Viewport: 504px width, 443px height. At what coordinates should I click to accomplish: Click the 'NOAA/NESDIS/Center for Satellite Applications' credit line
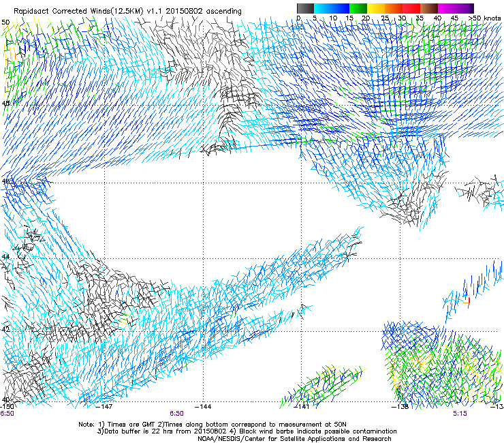click(294, 439)
